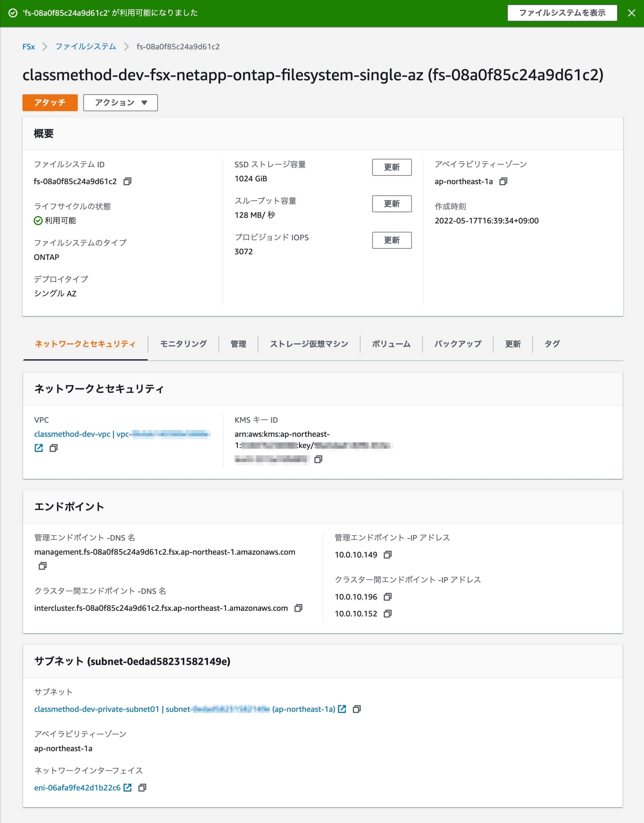
Task: Select the ONTAP file system type text
Action: click(46, 257)
